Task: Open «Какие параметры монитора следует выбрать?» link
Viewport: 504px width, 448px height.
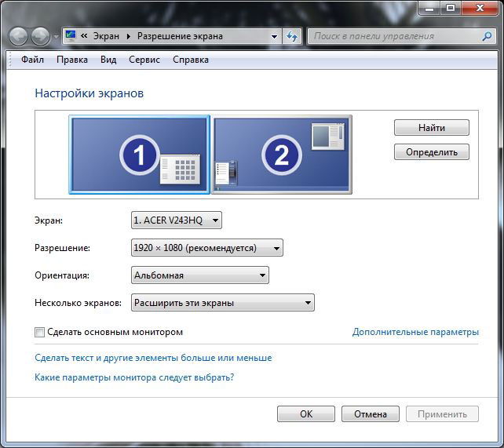Action: tap(134, 377)
